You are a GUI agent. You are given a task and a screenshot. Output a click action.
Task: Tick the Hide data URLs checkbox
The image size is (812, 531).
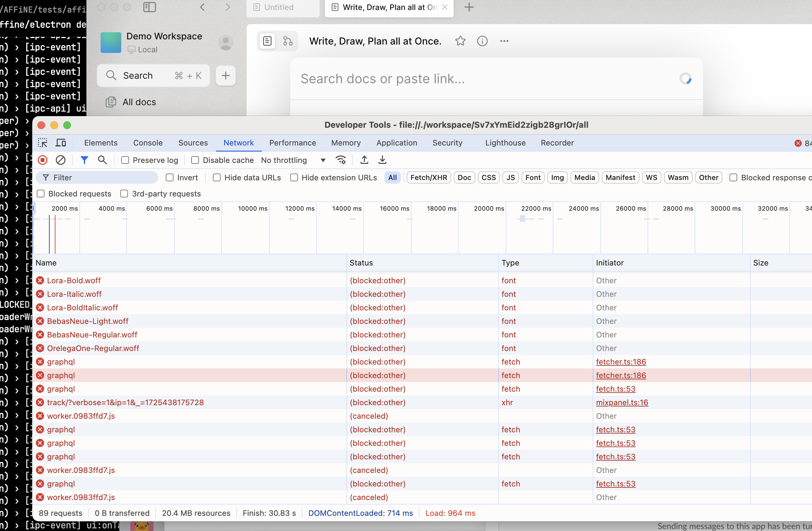pos(217,177)
